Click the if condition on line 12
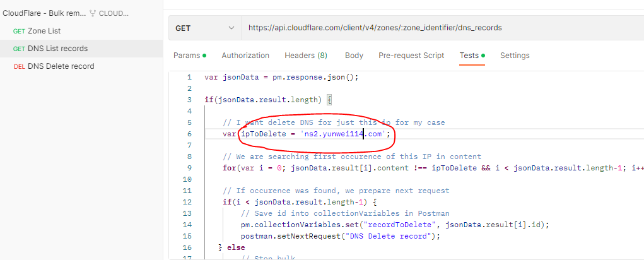Screen dimensions: 644x260 point(300,202)
